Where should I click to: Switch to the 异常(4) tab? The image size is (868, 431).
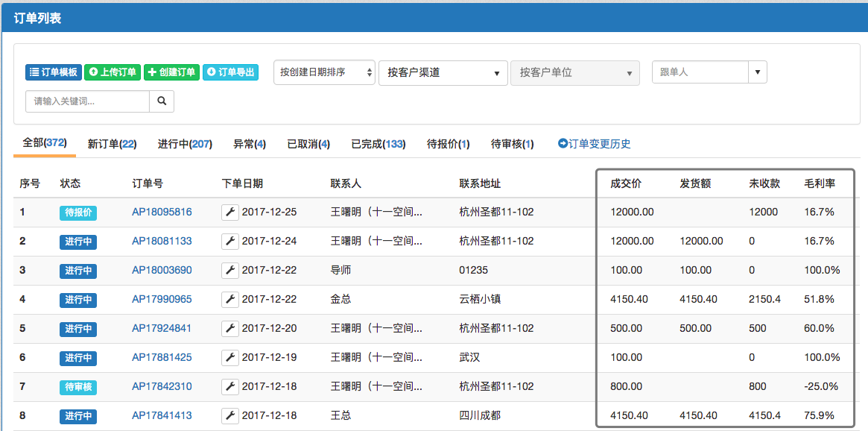[250, 144]
